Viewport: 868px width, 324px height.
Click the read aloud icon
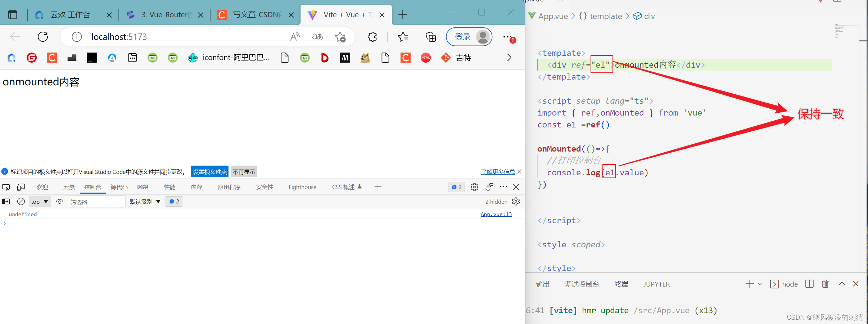coord(295,37)
